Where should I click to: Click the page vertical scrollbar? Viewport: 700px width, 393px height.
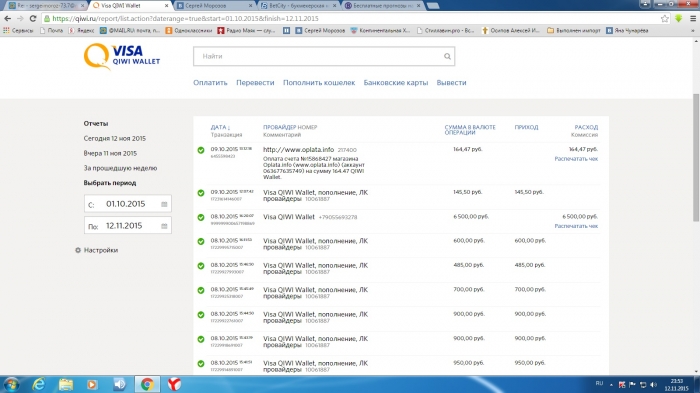point(696,157)
